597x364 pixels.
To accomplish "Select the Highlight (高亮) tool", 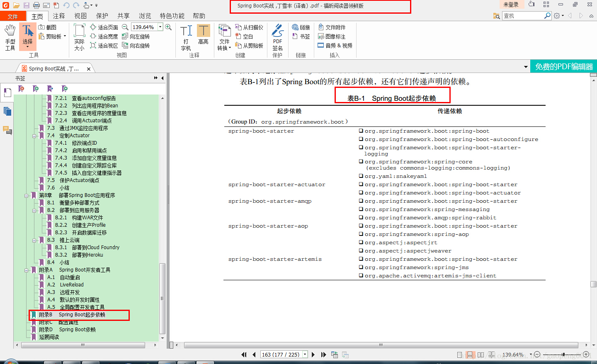I will click(203, 34).
